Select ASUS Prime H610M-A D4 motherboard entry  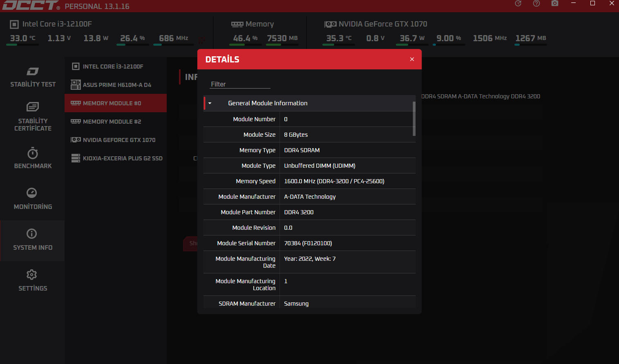[x=116, y=85]
